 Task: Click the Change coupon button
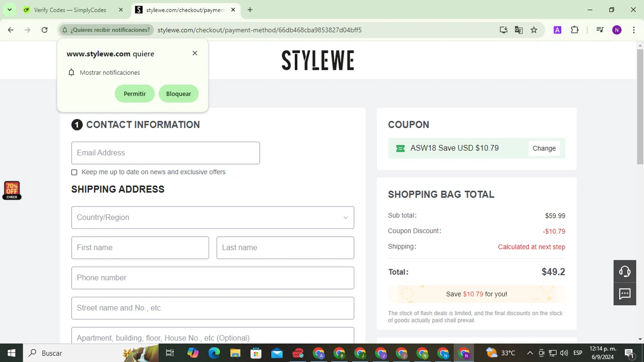[544, 148]
